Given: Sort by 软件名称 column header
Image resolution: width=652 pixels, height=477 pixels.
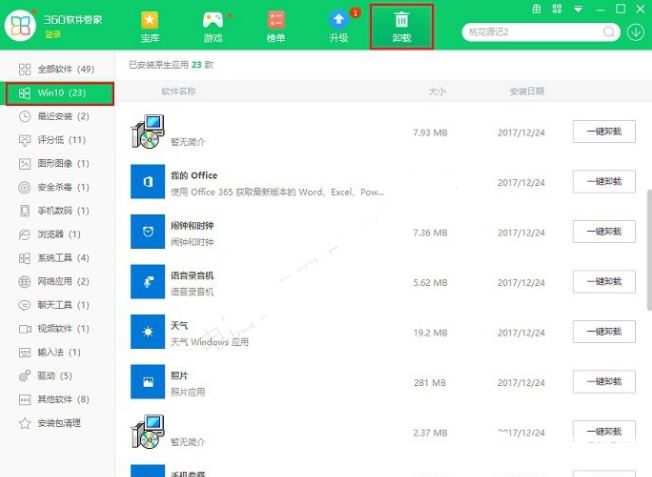Looking at the screenshot, I should point(178,91).
